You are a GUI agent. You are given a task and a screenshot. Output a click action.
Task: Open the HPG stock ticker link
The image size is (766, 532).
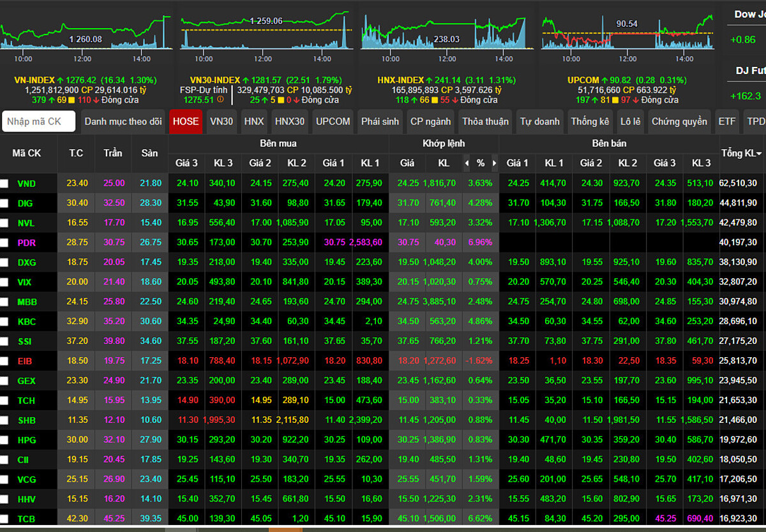(x=27, y=440)
